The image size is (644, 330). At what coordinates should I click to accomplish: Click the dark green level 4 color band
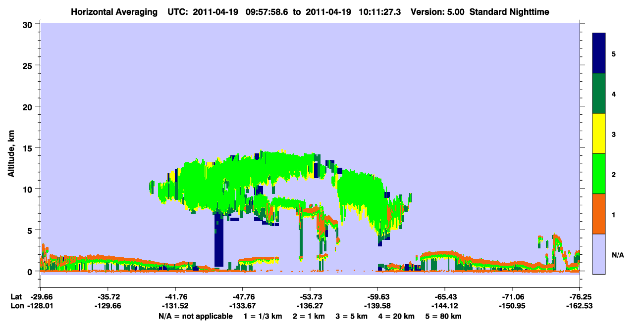pos(599,94)
